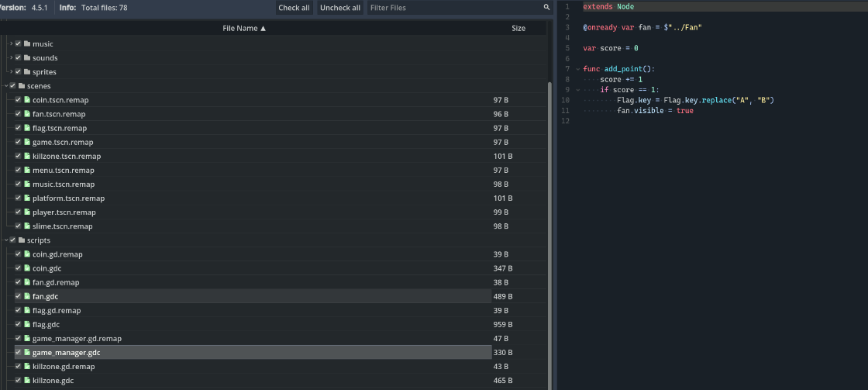The width and height of the screenshot is (868, 390).
Task: Toggle the checkbox for fan.gdc
Action: 18,296
